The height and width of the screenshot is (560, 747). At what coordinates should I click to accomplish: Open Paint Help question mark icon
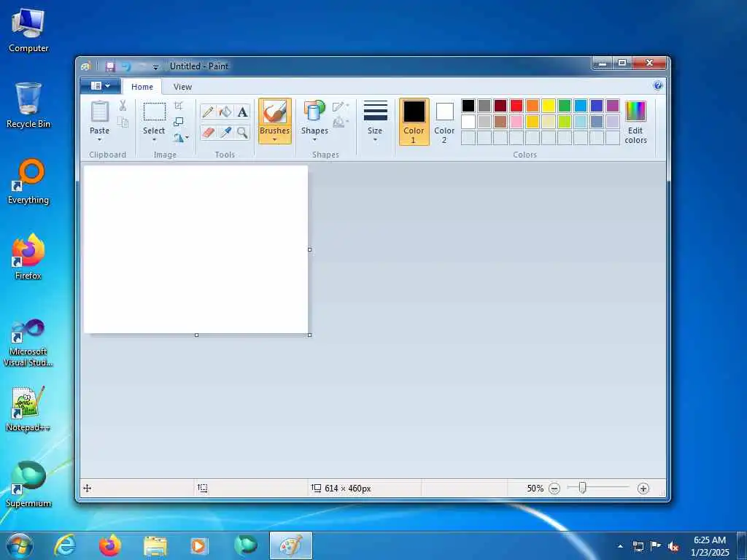click(658, 86)
